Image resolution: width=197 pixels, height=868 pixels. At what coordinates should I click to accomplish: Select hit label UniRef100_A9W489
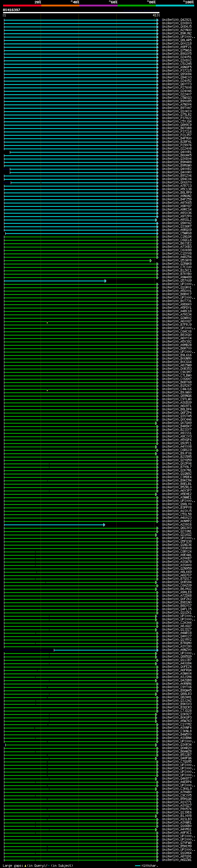(x=177, y=277)
